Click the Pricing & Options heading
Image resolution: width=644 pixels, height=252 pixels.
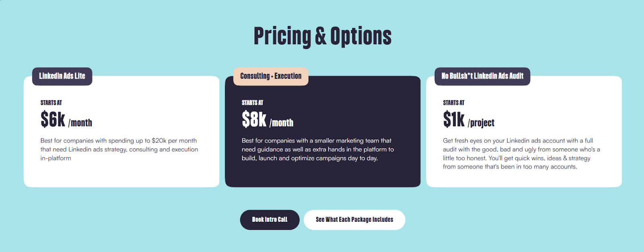(322, 35)
